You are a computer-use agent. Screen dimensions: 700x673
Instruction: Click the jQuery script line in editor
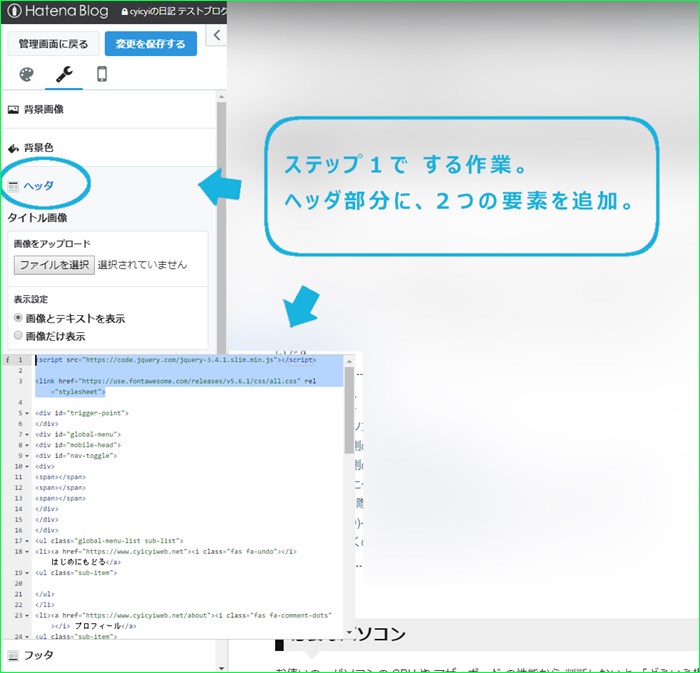point(176,360)
